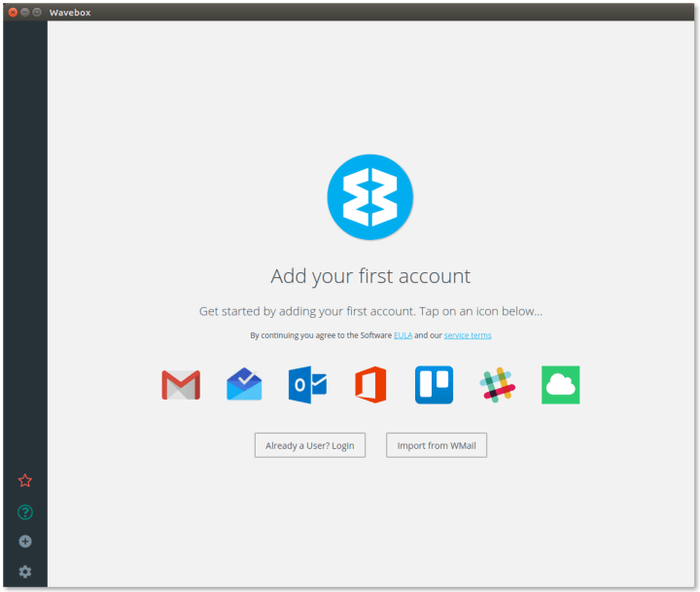Maximize the Wavebox window
Image resolution: width=700 pixels, height=592 pixels.
tap(37, 13)
